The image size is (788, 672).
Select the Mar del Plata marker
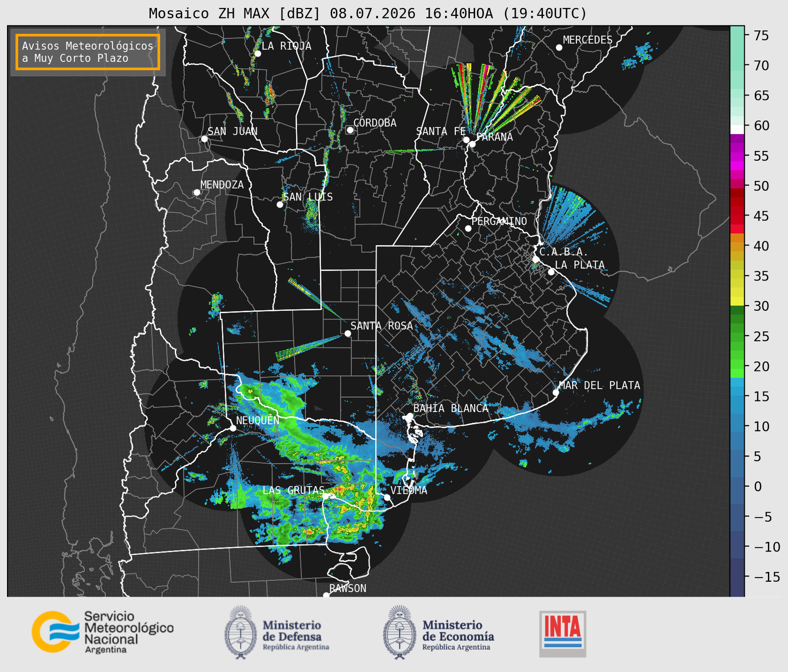coord(555,393)
